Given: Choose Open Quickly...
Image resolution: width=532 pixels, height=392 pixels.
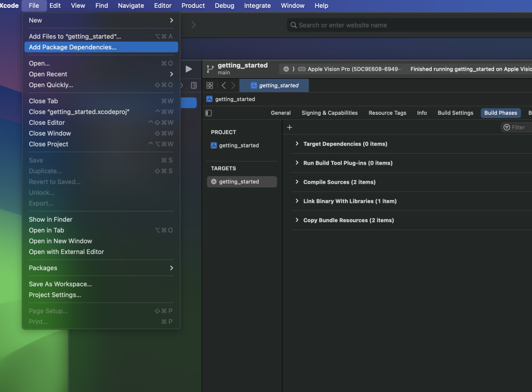Looking at the screenshot, I should coord(101,85).
